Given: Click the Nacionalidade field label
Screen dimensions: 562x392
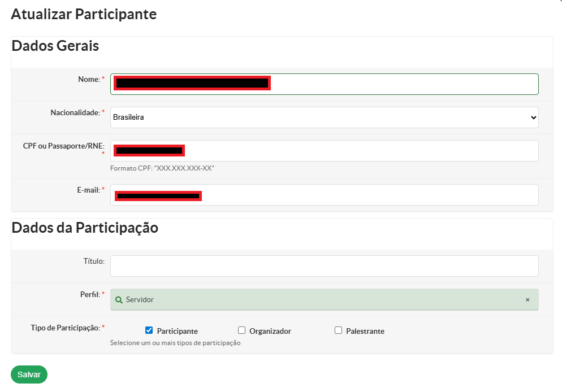Looking at the screenshot, I should pos(75,113).
